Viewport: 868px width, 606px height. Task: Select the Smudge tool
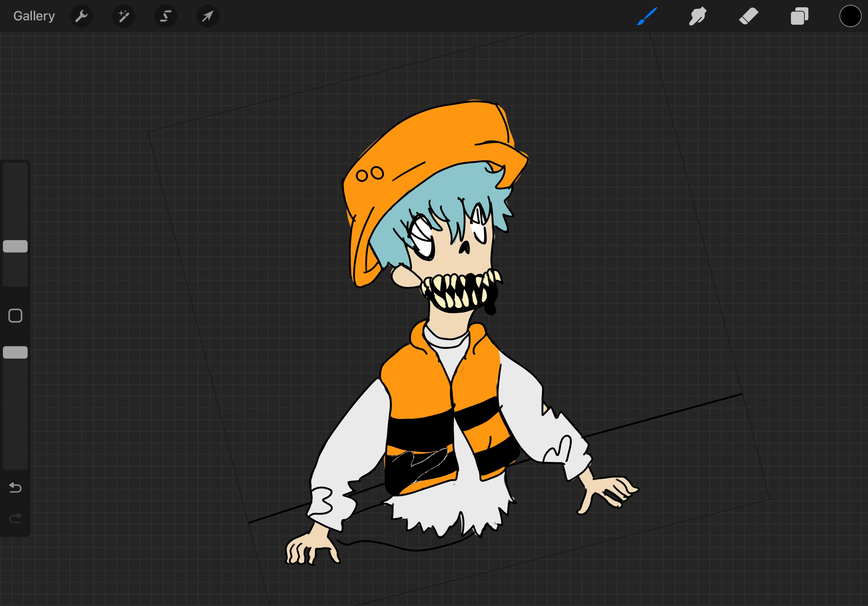[698, 16]
